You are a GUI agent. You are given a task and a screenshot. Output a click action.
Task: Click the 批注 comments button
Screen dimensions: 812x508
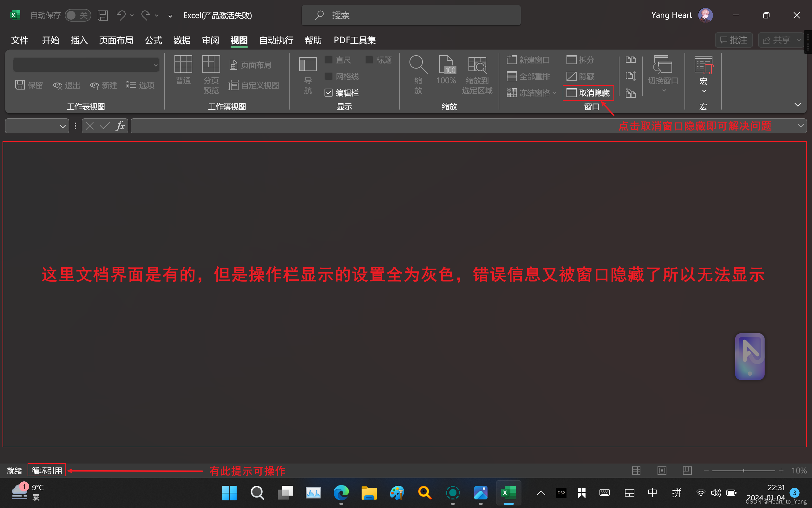[734, 40]
